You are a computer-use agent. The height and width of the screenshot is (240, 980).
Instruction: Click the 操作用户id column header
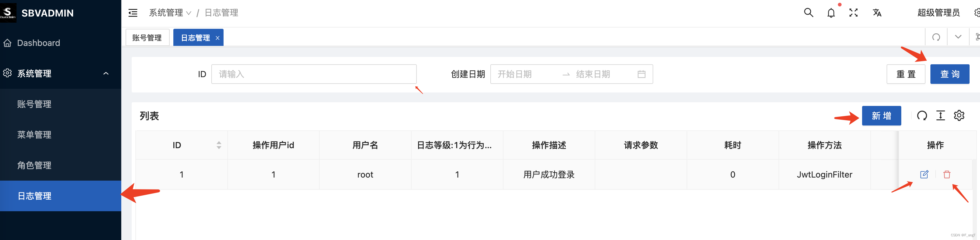273,145
